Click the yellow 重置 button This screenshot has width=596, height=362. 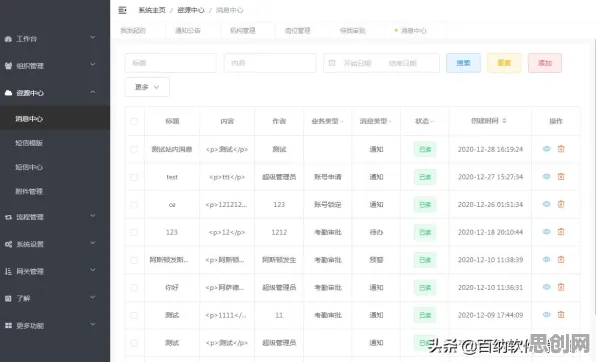pos(504,63)
